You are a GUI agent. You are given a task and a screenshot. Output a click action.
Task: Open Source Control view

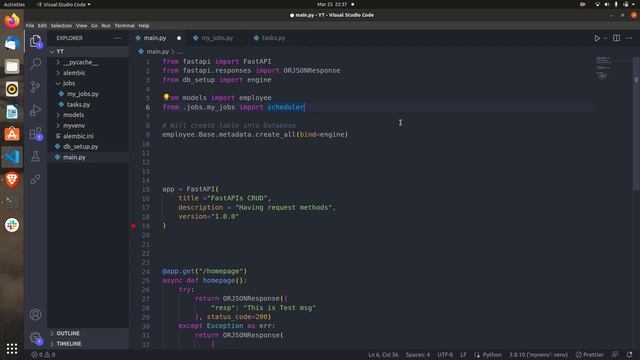click(x=36, y=87)
